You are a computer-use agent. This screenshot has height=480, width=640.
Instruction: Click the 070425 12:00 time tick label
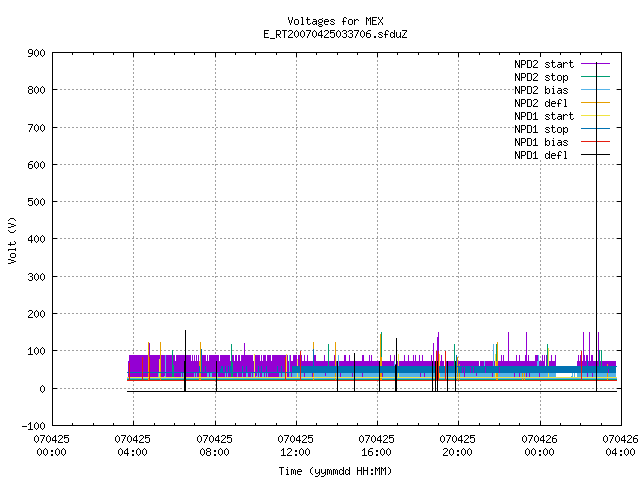point(296,446)
